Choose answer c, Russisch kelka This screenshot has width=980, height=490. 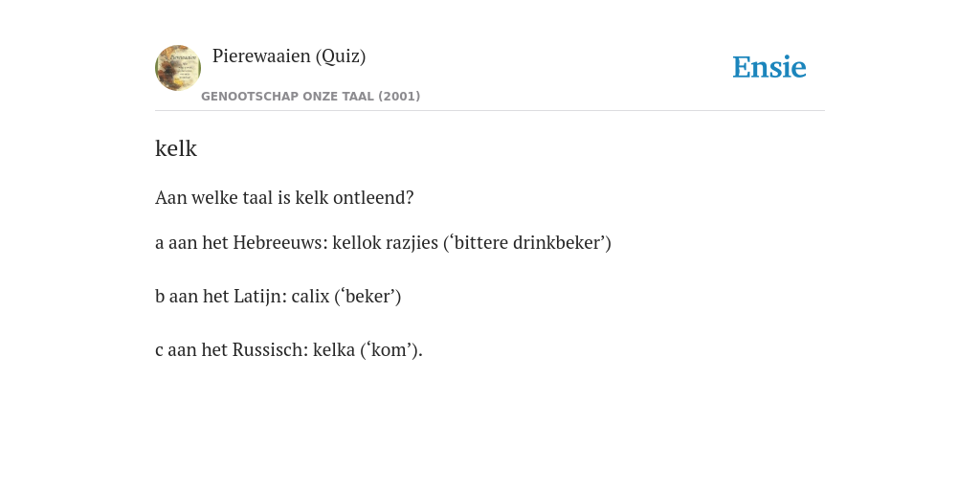(289, 350)
